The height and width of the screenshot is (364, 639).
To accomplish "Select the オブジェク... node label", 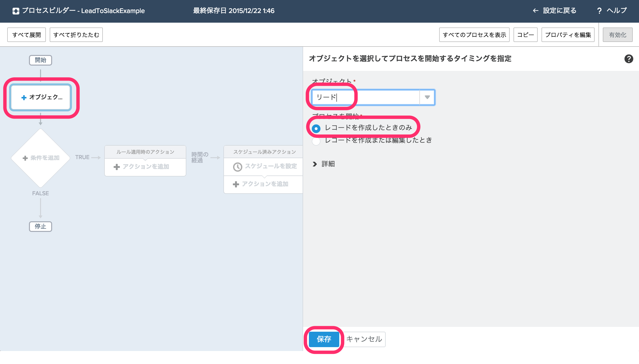I will (46, 97).
